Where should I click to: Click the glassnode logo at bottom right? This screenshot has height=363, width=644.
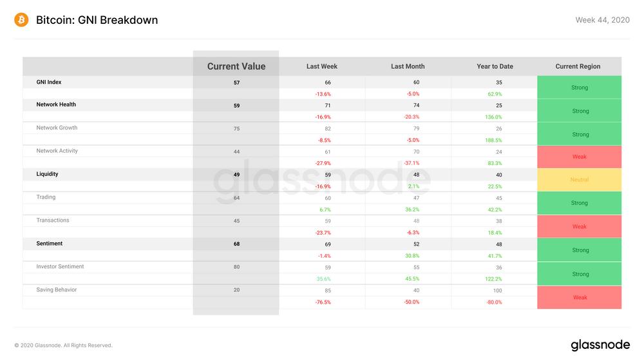click(x=600, y=345)
